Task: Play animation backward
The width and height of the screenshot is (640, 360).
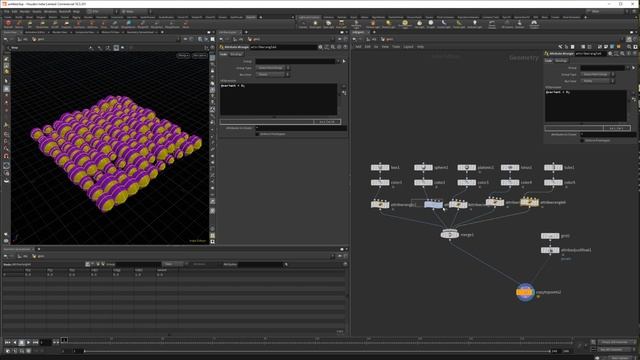Action: click(15, 342)
